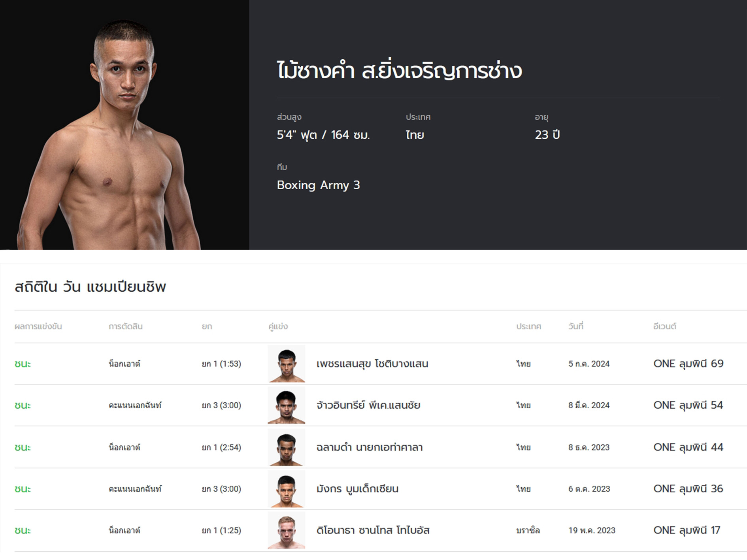Open opponent name จ้าวอินทรีย์ พีเค.แสนชัย
The image size is (747, 560).
[x=368, y=405]
